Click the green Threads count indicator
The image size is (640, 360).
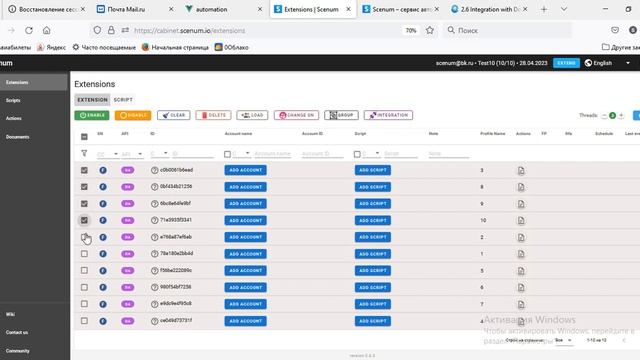point(612,116)
